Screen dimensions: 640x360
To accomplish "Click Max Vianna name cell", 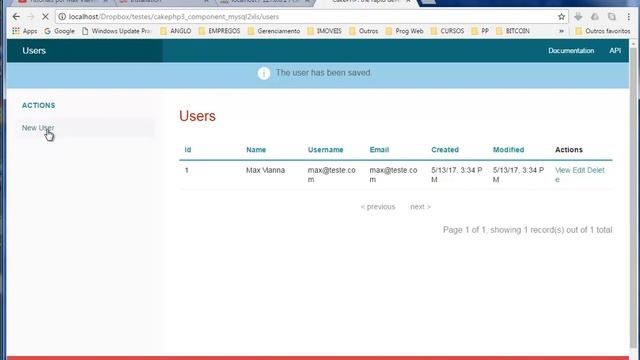I will point(265,170).
